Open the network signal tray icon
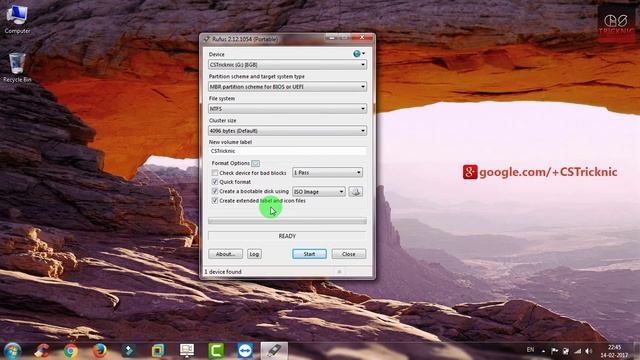The width and height of the screenshot is (640, 360). click(577, 351)
